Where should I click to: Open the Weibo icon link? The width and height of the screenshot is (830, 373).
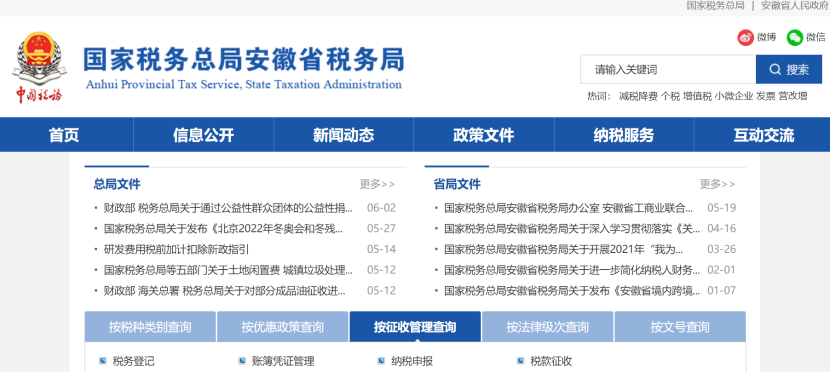tap(745, 38)
